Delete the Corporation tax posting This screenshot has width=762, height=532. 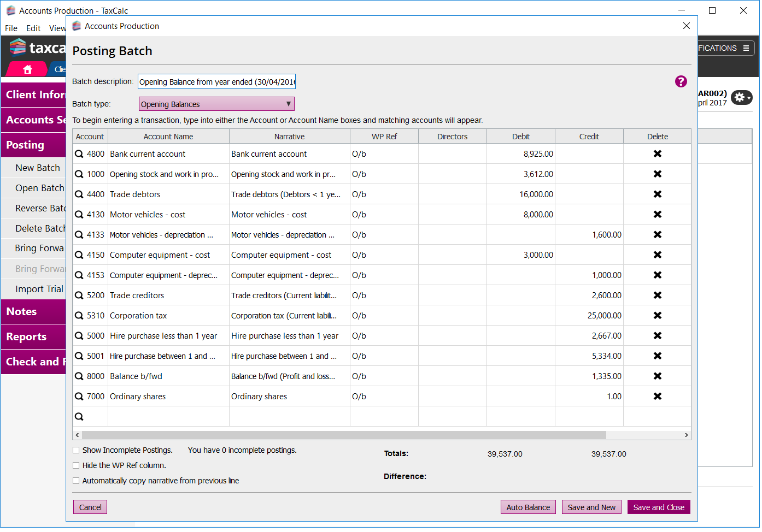pos(658,316)
